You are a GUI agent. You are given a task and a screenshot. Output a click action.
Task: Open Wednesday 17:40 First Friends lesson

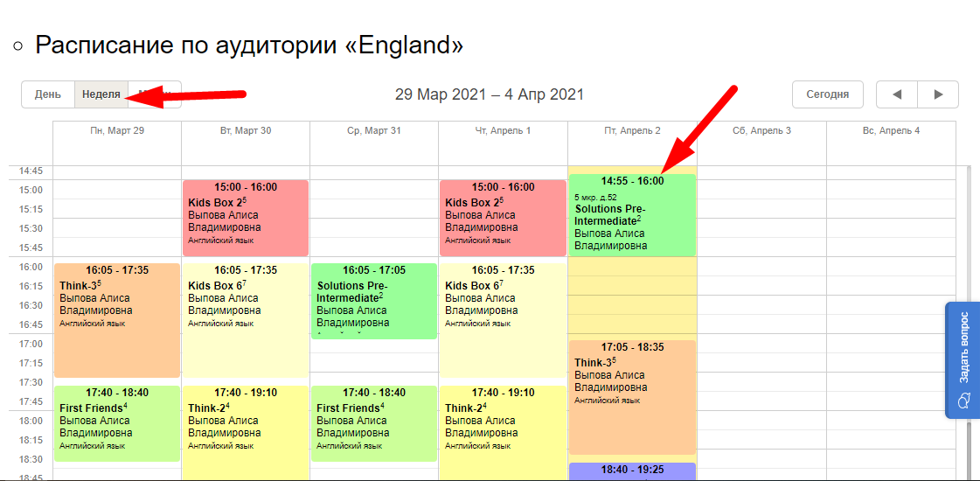click(374, 423)
